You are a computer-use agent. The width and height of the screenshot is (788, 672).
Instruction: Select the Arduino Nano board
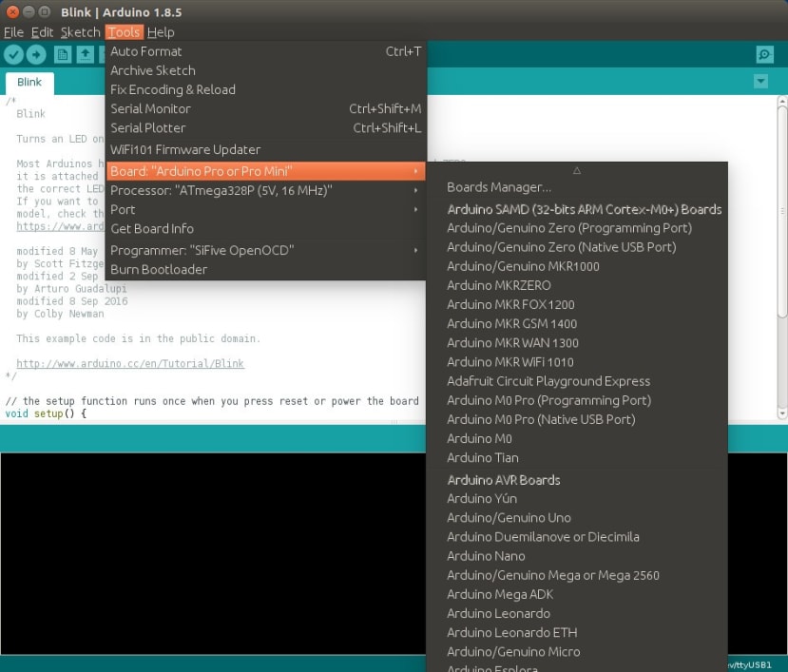577,555
